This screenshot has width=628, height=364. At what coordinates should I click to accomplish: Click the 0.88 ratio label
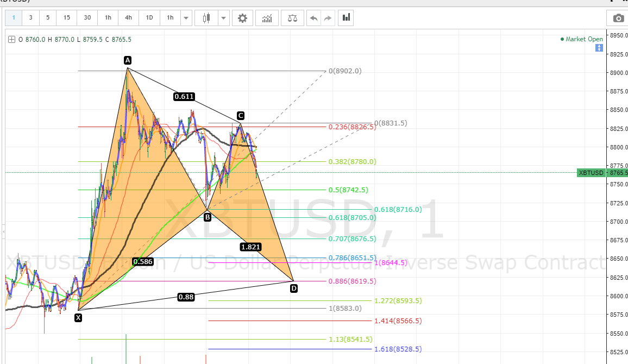coord(186,297)
